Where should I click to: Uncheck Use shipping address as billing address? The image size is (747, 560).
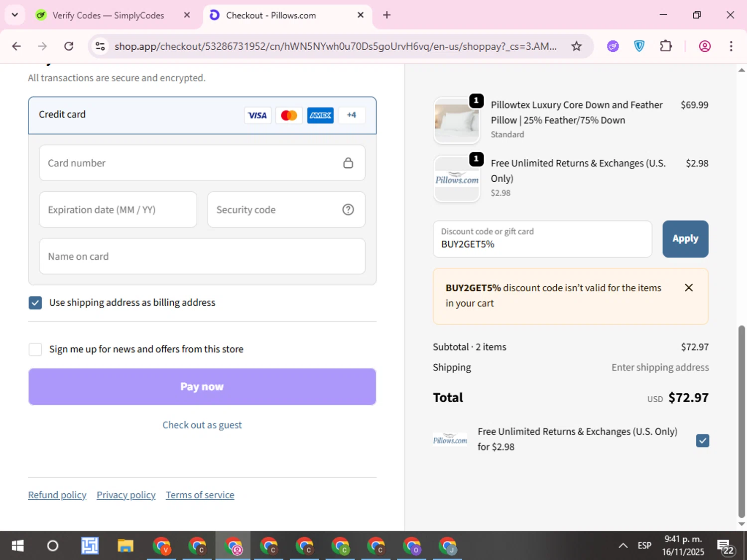(x=35, y=303)
